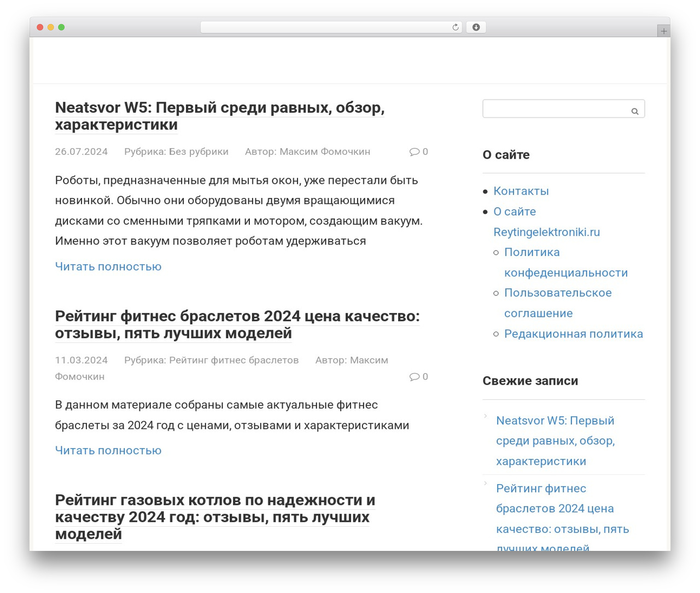Click the search magnifier icon in sidebar
The height and width of the screenshot is (593, 700).
635,111
